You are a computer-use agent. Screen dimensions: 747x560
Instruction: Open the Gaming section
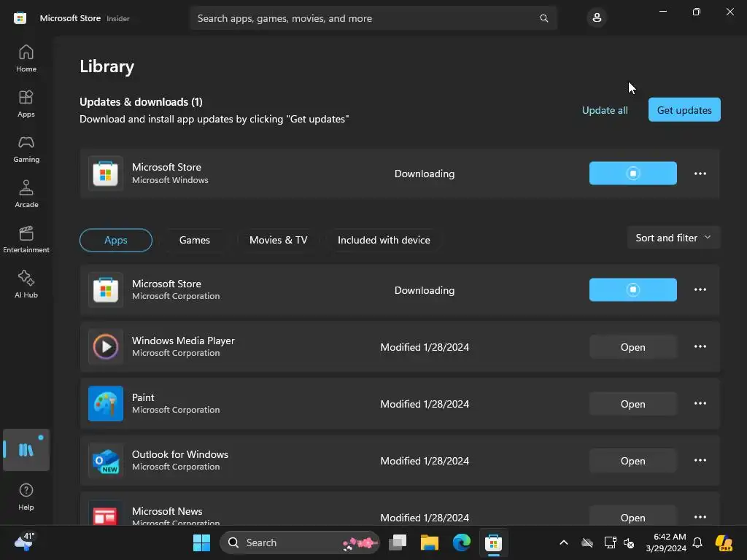26,149
